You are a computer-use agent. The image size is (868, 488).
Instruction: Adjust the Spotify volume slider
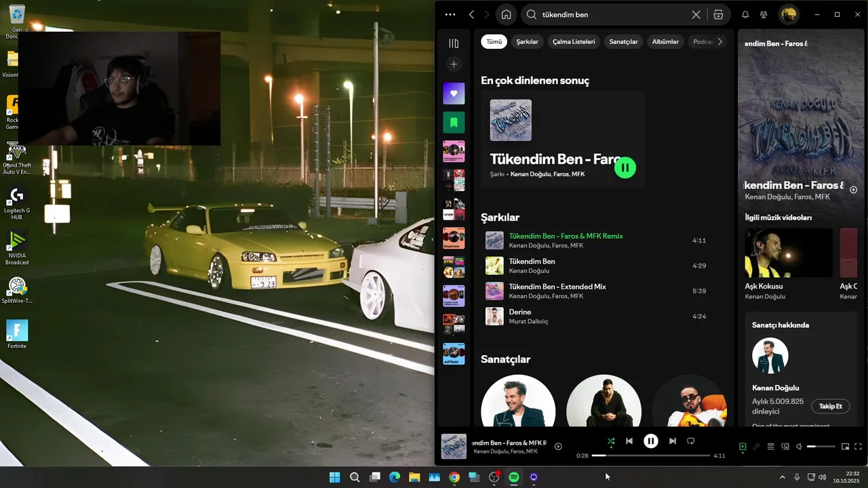point(821,447)
